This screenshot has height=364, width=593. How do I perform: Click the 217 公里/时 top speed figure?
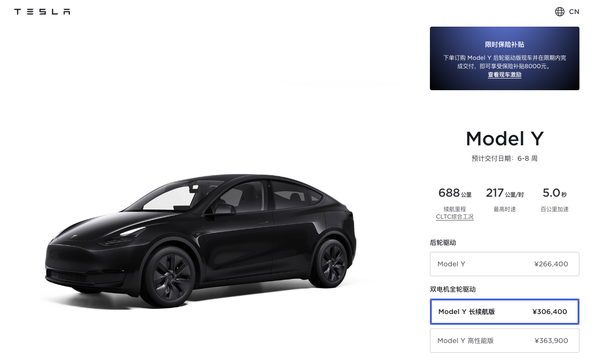pos(505,193)
